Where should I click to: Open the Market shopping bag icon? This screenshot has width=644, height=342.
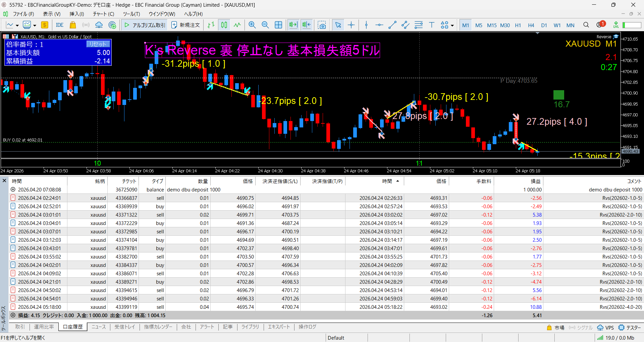(73, 25)
